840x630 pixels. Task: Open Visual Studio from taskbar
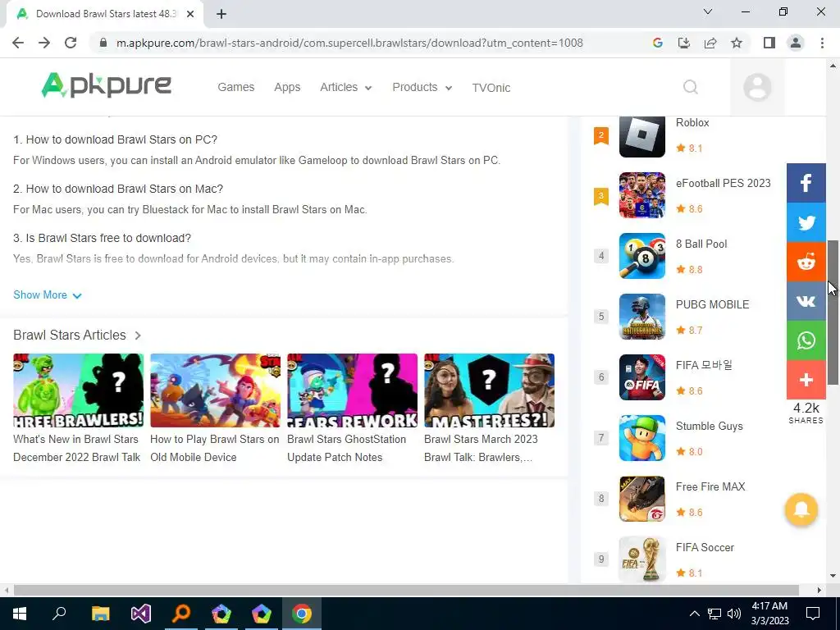point(140,614)
